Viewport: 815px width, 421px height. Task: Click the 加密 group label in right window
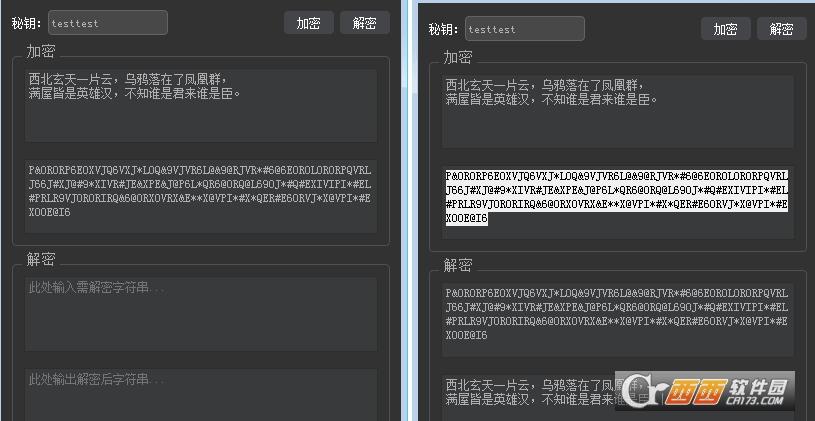coord(458,58)
